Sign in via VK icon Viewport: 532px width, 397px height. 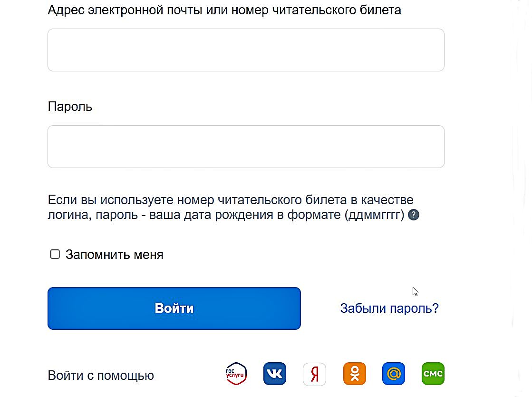(x=275, y=374)
